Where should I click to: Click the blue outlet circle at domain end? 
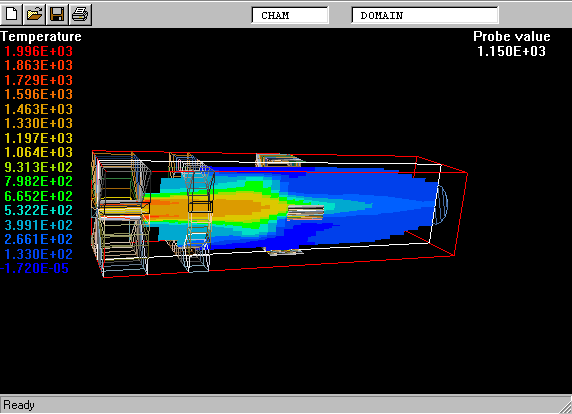(x=441, y=205)
